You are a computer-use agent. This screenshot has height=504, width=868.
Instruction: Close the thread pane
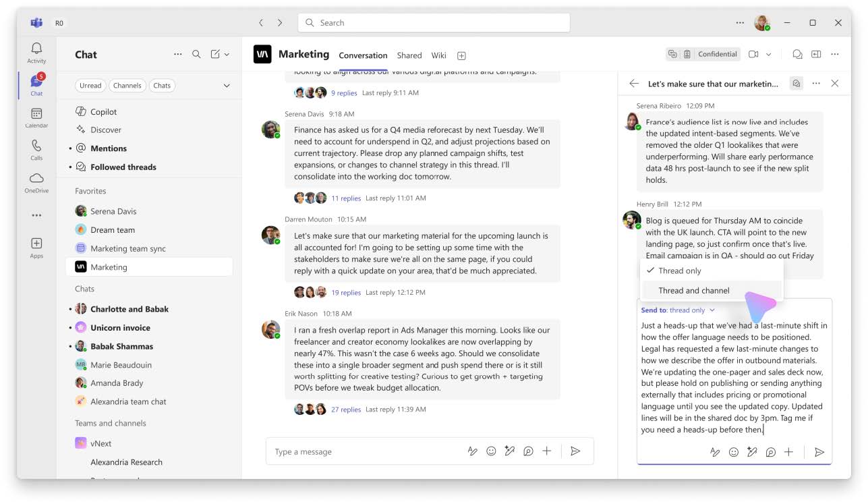click(835, 84)
